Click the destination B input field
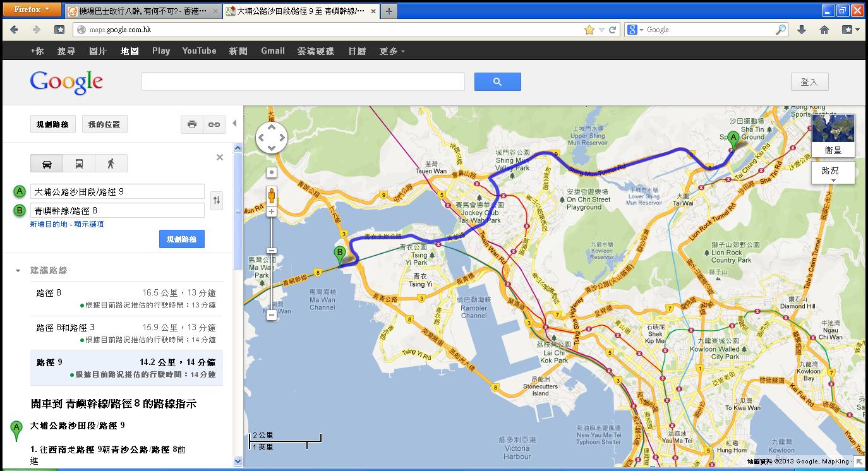This screenshot has height=471, width=868. point(118,210)
